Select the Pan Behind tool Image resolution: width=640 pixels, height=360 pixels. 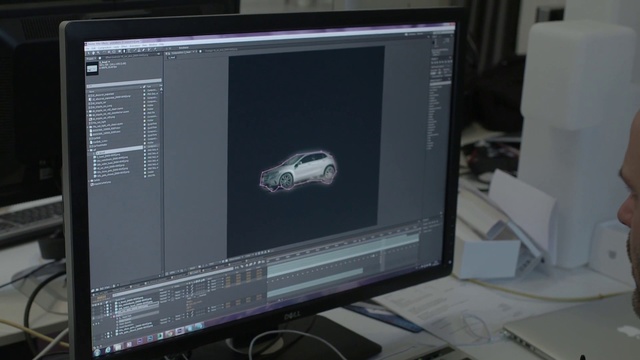(x=113, y=52)
